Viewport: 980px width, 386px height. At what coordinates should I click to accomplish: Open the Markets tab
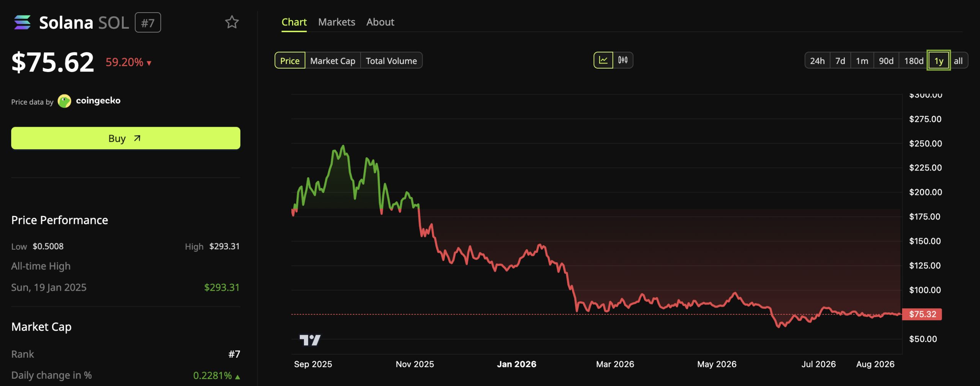coord(336,22)
